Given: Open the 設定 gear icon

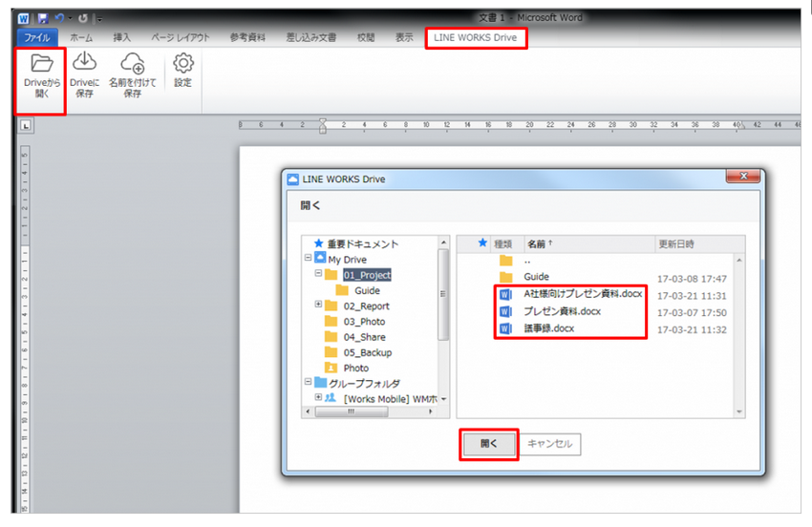Looking at the screenshot, I should tap(182, 64).
